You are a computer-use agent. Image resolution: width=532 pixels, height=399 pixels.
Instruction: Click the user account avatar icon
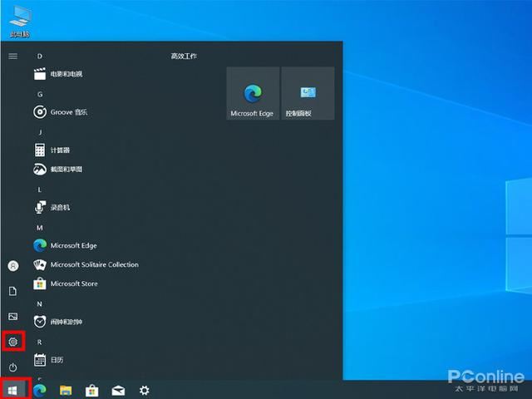point(12,266)
